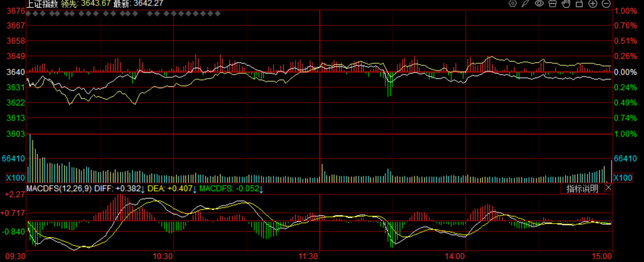Select the feather drawing pen tool
The image size is (644, 262).
pyautogui.click(x=526, y=4)
